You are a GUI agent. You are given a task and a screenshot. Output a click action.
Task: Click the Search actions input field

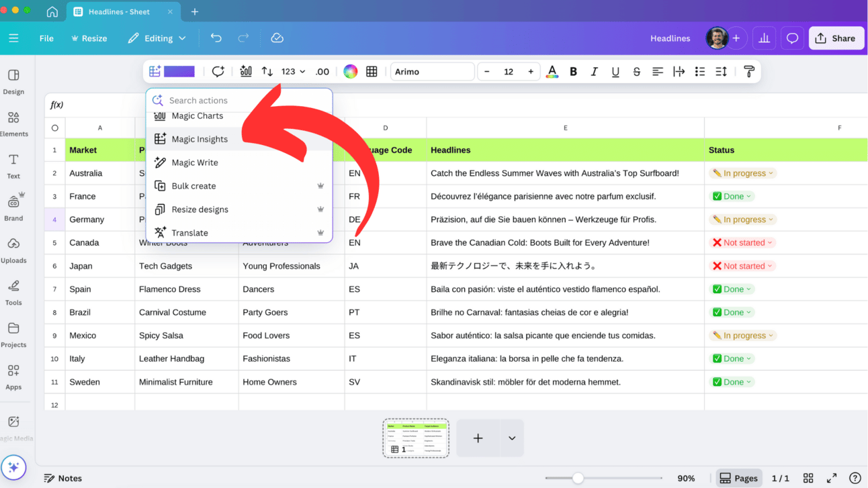[245, 101]
